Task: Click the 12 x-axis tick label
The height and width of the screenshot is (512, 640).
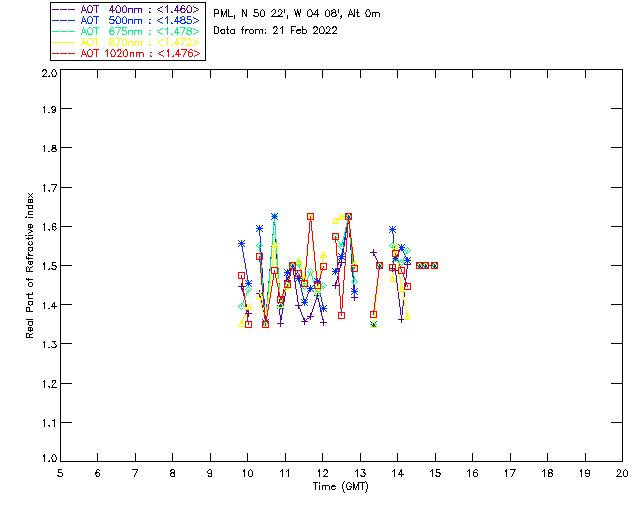Action: 322,473
